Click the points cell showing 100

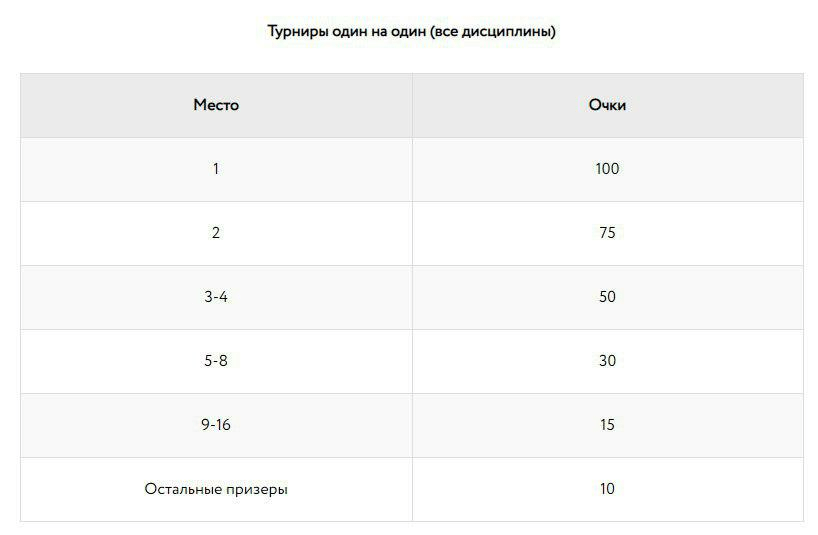tap(607, 169)
